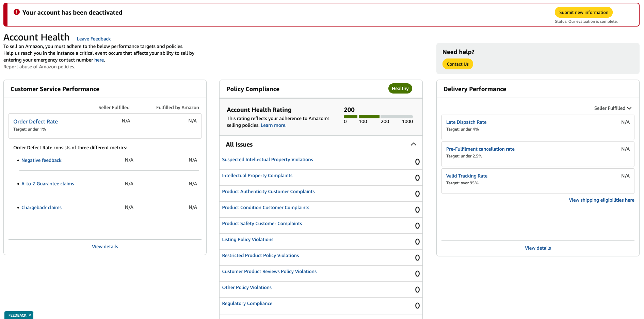644x319 pixels.
Task: Click the 200 rating score value
Action: [349, 110]
